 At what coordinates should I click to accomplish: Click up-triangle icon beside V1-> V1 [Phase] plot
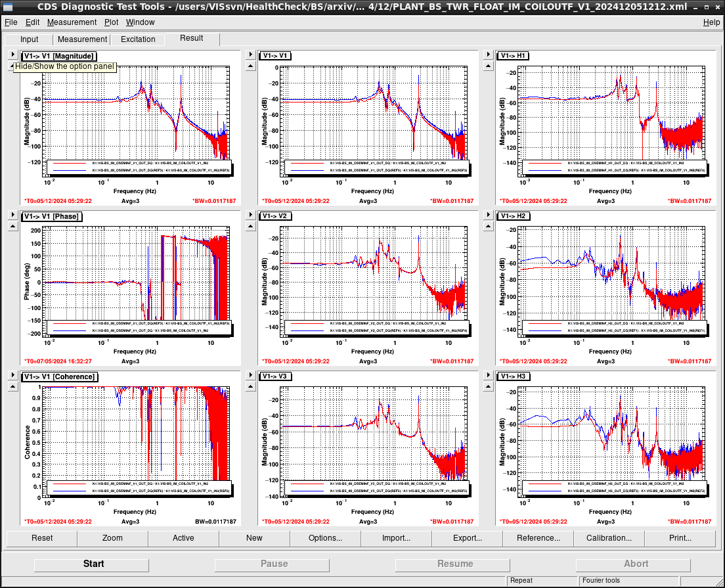(13, 226)
